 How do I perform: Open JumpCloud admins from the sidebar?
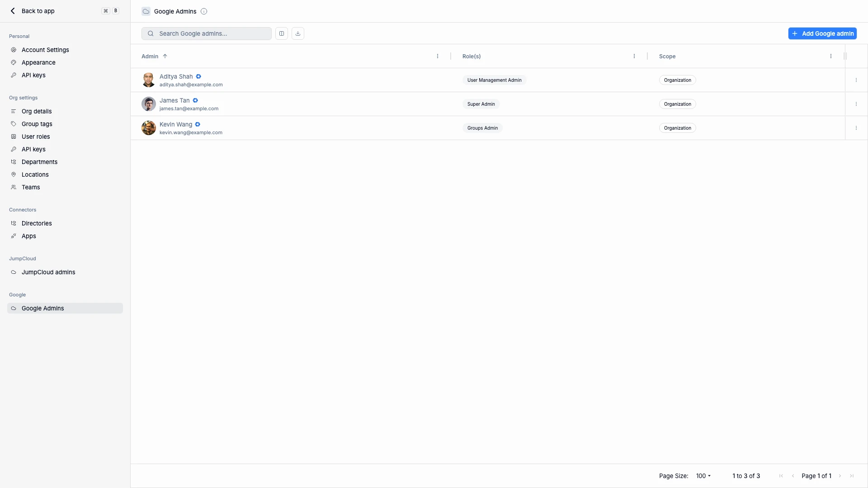pyautogui.click(x=48, y=272)
